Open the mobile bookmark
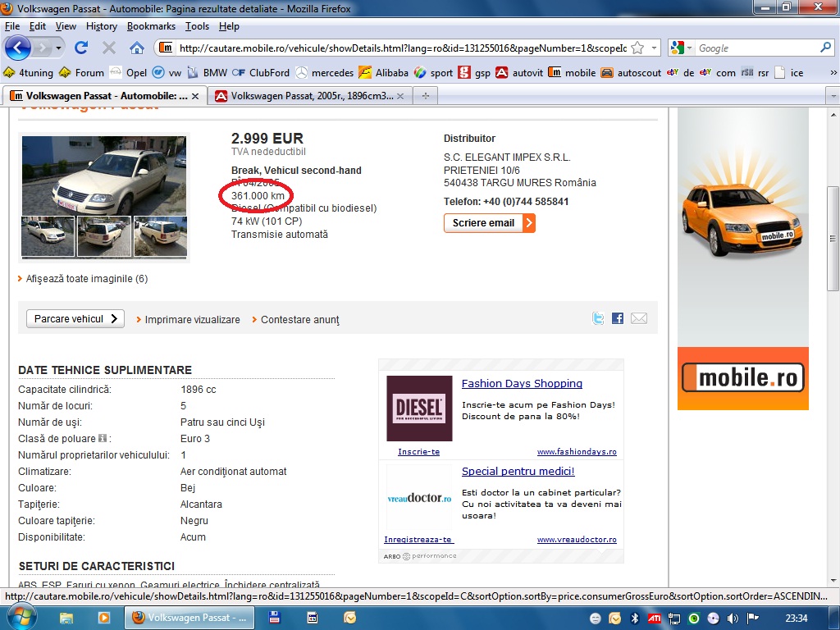The width and height of the screenshot is (840, 630). tap(572, 73)
